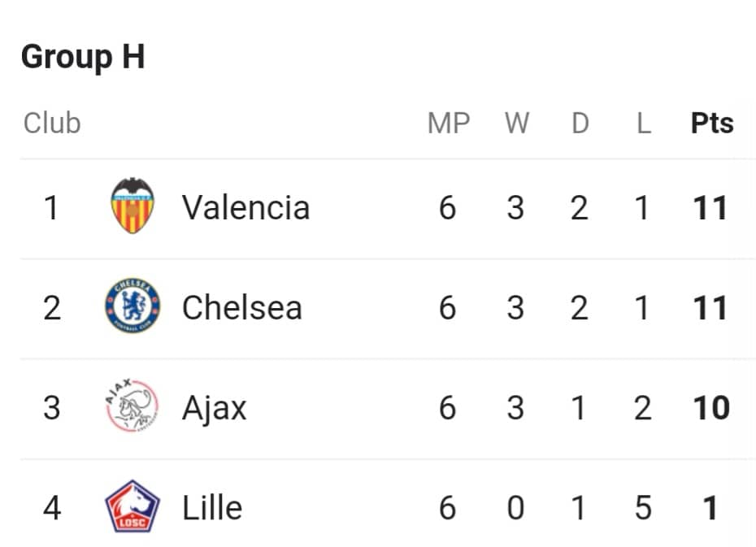This screenshot has height=547, width=756.
Task: Open the Valencia team name link
Action: pyautogui.click(x=245, y=208)
